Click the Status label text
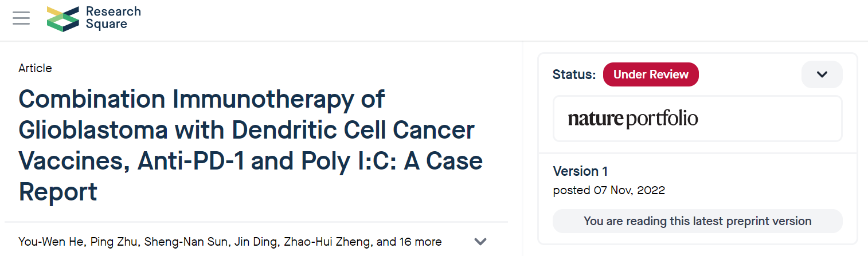Viewport: 868px width, 256px height. (574, 74)
